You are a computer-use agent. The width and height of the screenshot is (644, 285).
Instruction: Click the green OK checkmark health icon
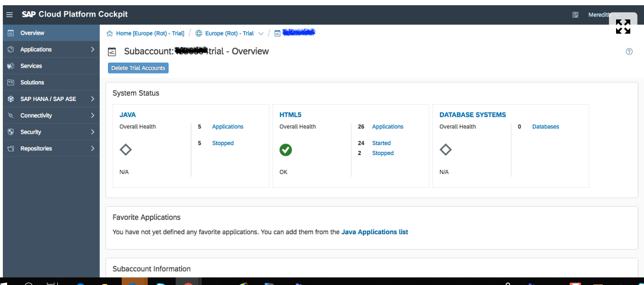click(286, 150)
